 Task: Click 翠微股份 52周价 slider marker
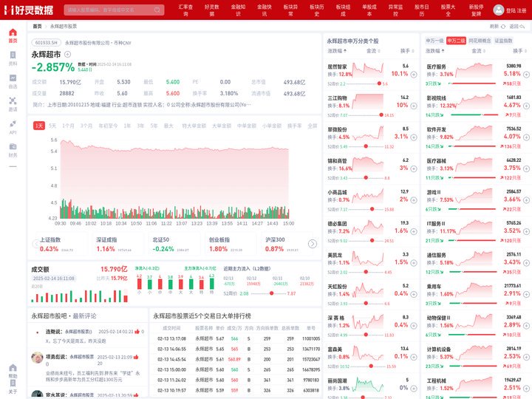click(366, 146)
